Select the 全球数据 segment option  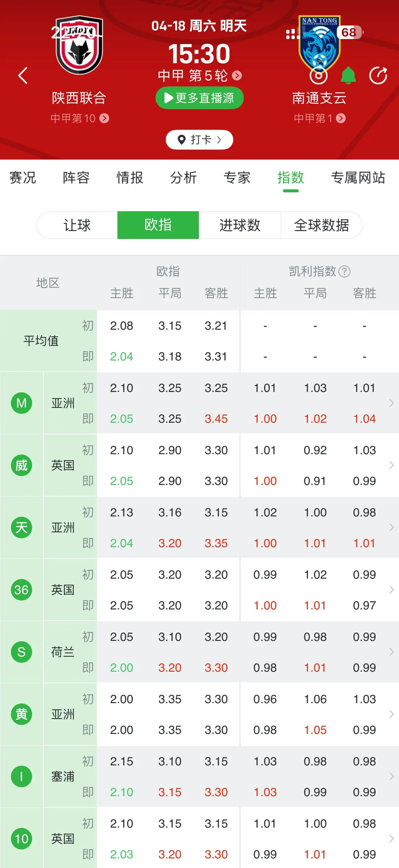coord(322,225)
